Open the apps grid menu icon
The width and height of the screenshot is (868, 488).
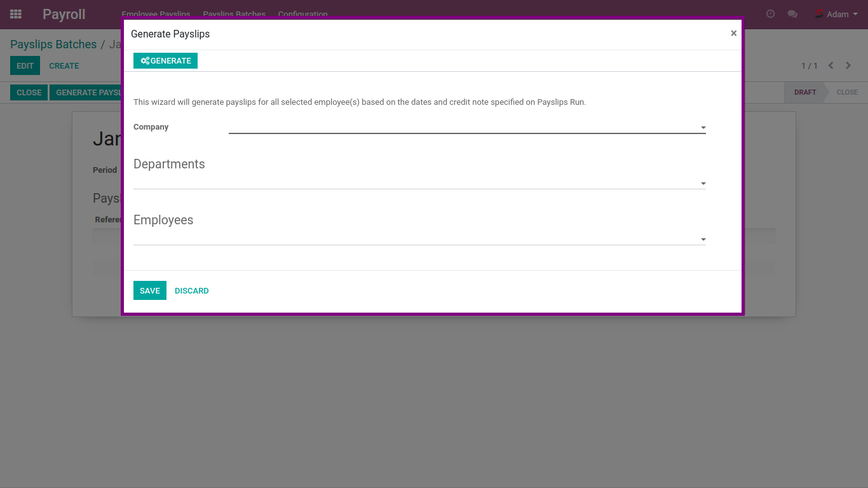16,14
